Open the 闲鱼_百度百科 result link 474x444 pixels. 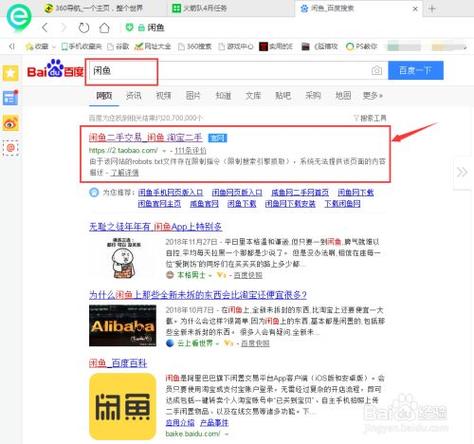(118, 363)
